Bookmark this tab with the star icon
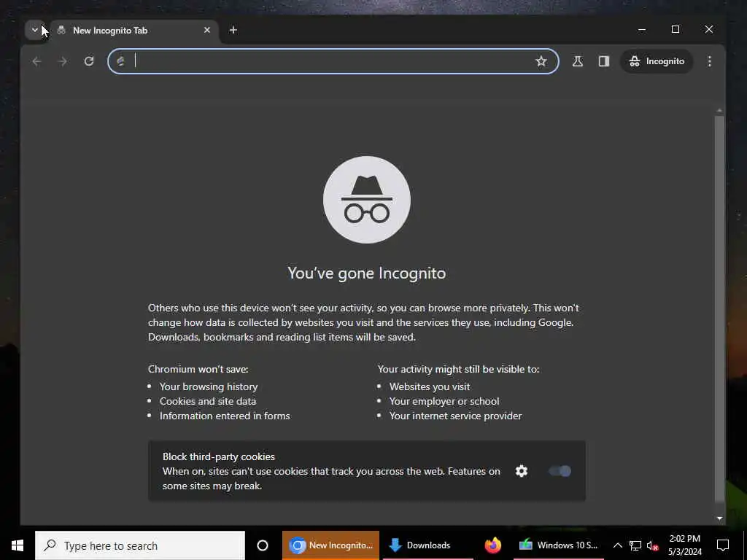The height and width of the screenshot is (560, 747). point(541,61)
